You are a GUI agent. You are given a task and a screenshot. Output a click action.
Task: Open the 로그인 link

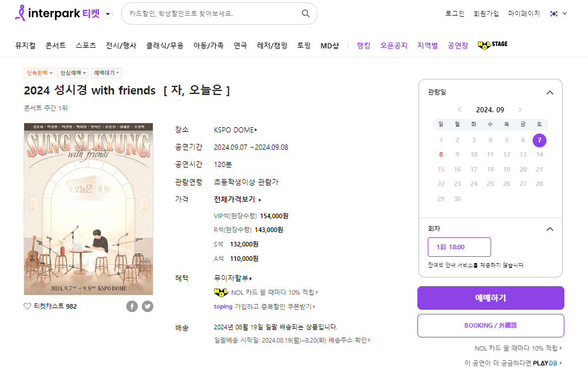point(454,13)
